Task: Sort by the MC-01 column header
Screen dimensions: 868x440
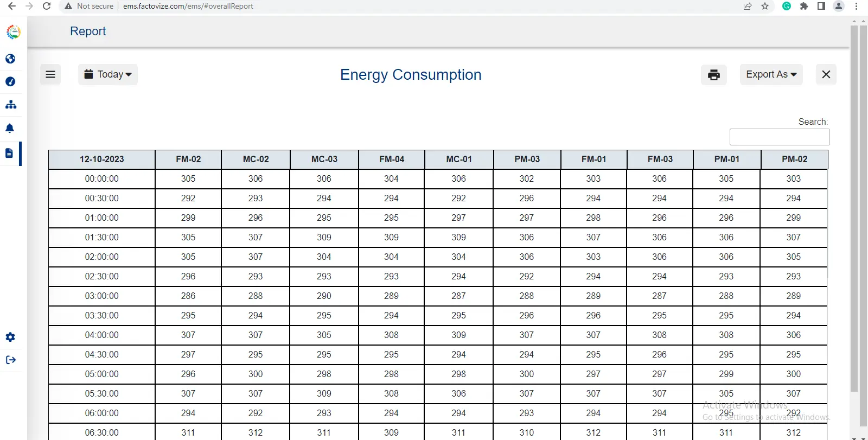Action: [x=459, y=160]
